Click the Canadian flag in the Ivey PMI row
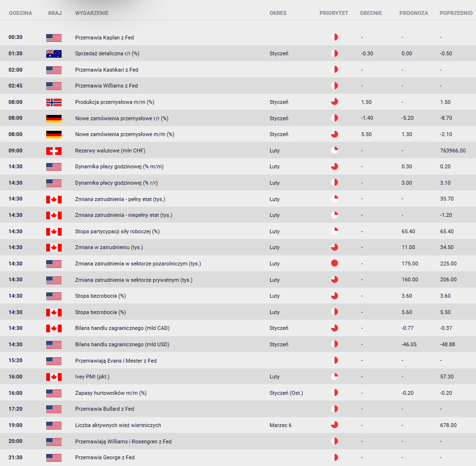The width and height of the screenshot is (476, 466). pyautogui.click(x=54, y=377)
